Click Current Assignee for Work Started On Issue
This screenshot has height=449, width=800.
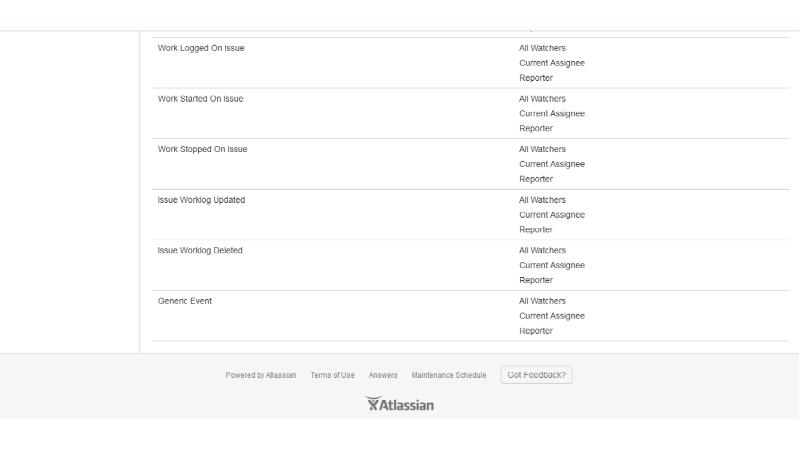tap(551, 114)
